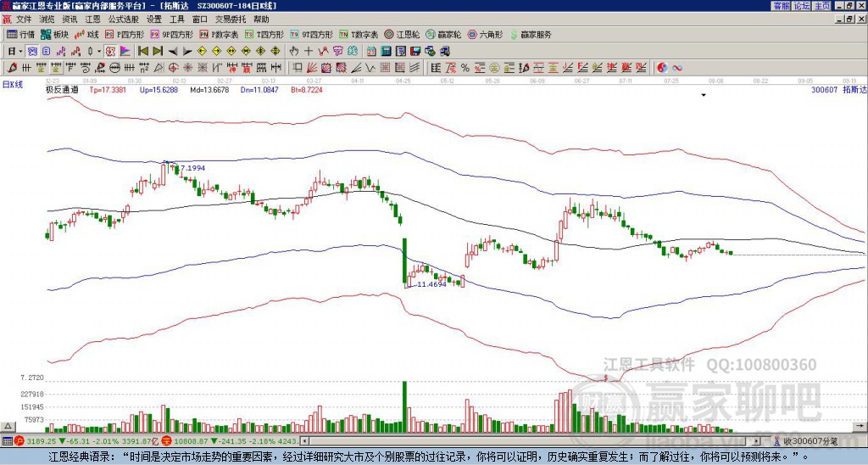Open the 赢家轮 wheel tool

[x=443, y=34]
